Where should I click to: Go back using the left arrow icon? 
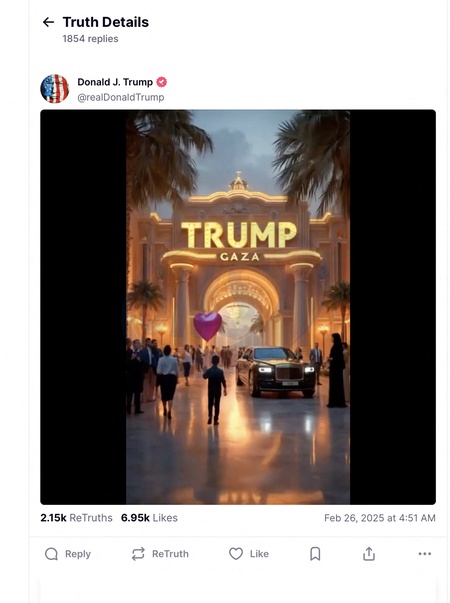pyautogui.click(x=48, y=22)
